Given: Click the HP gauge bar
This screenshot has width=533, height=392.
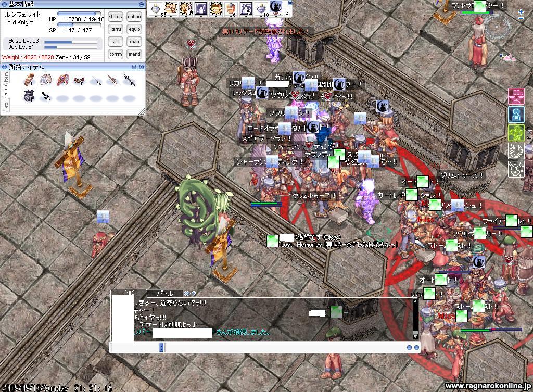Looking at the screenshot, I should (x=79, y=14).
